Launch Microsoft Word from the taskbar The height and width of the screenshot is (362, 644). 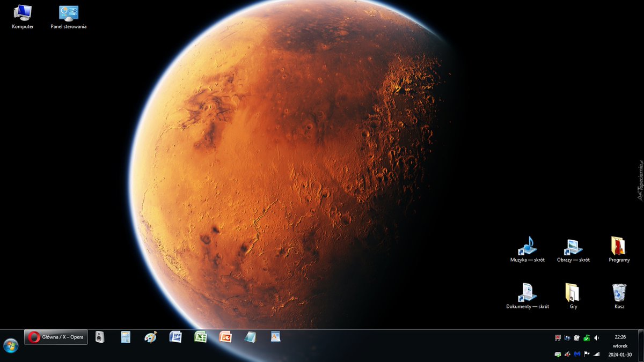[x=175, y=337]
